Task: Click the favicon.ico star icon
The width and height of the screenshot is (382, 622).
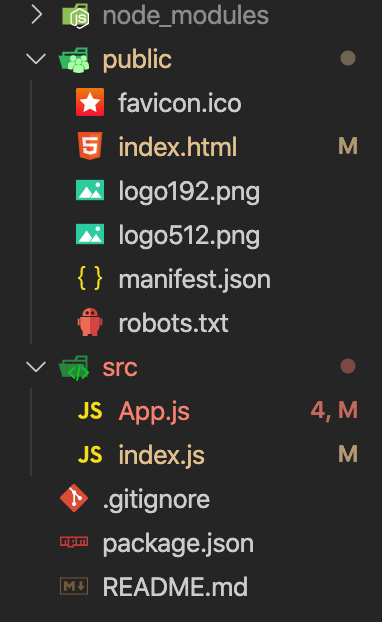Action: pyautogui.click(x=90, y=102)
